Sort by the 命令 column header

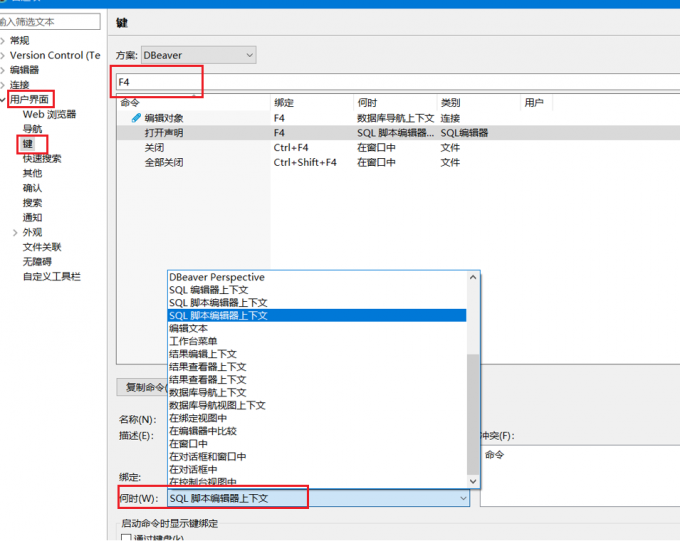point(193,102)
